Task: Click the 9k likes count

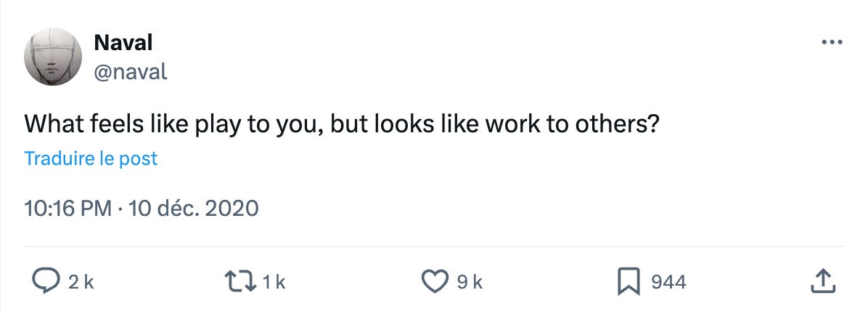Action: [468, 282]
